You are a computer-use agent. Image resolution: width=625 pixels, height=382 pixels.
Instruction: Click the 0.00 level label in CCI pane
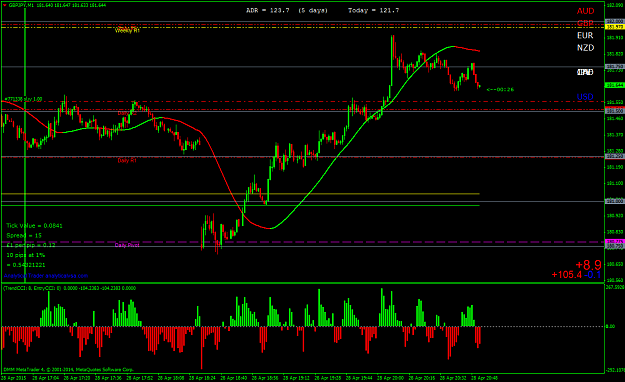click(610, 326)
